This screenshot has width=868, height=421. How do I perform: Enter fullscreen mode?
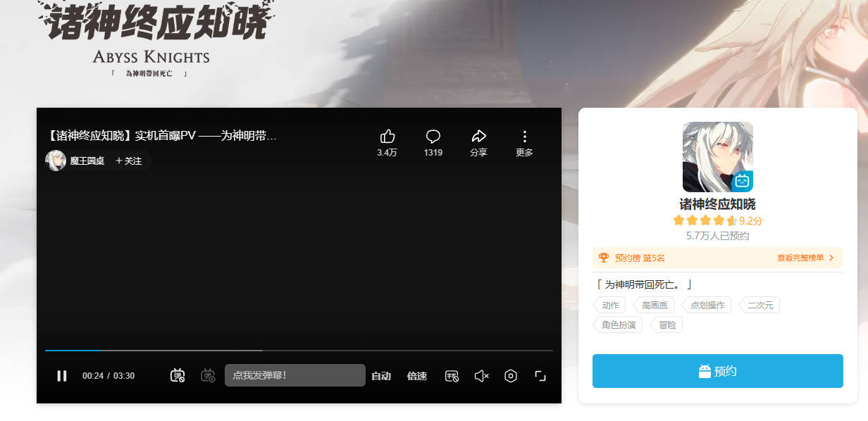click(x=540, y=376)
